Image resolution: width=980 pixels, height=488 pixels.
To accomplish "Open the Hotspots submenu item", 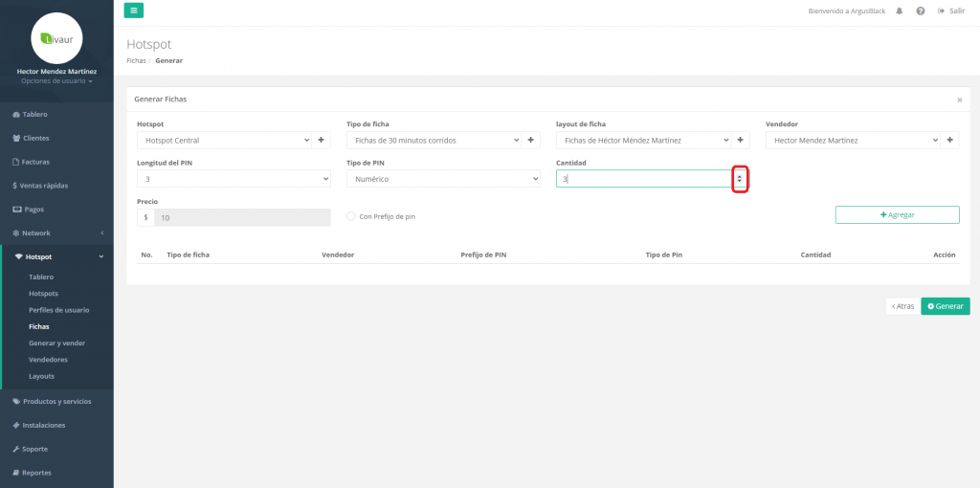I will pos(43,293).
